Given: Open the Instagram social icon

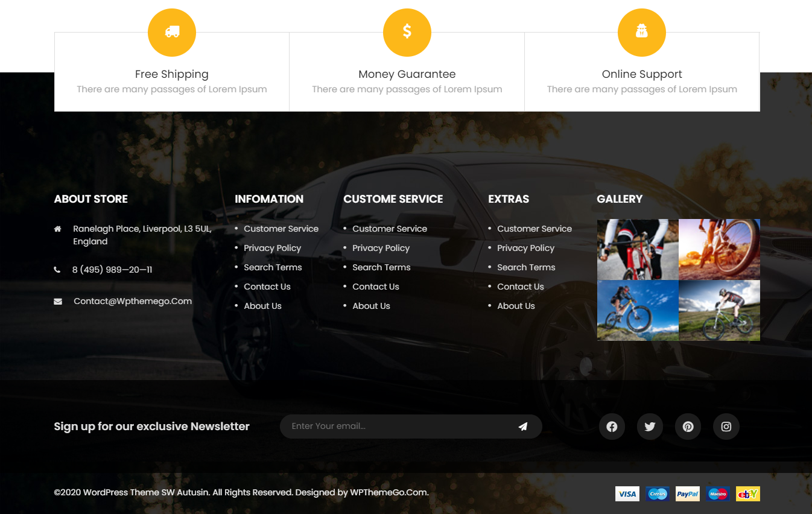Looking at the screenshot, I should [726, 427].
